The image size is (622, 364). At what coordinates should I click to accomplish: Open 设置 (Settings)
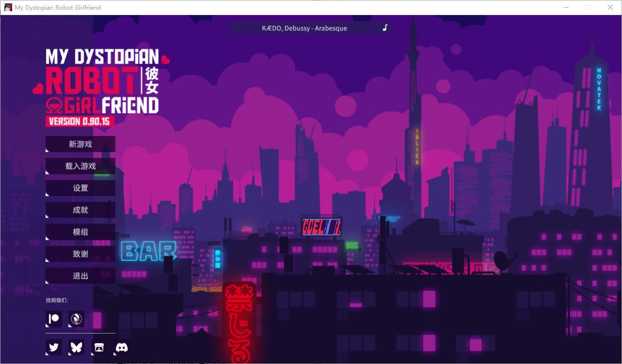coord(80,188)
